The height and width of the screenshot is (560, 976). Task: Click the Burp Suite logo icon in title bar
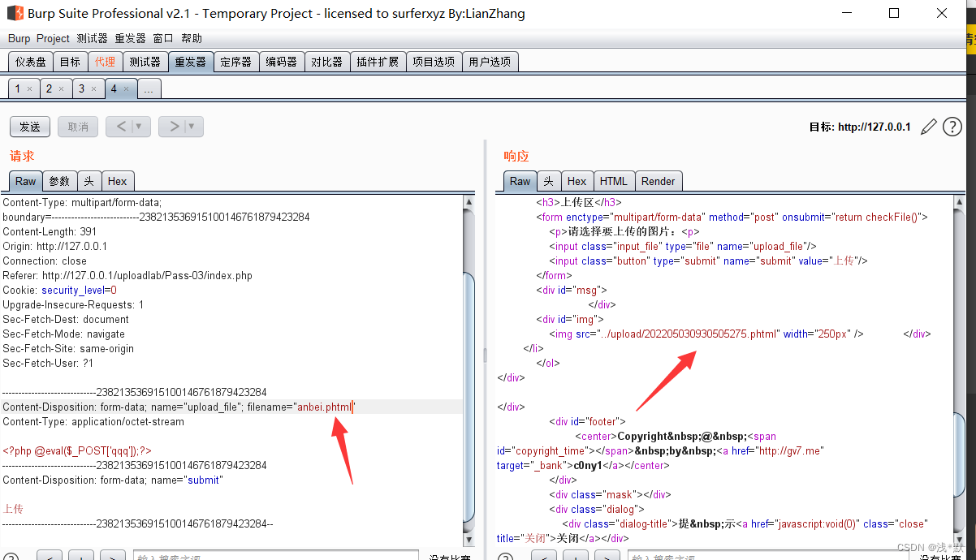(x=15, y=13)
